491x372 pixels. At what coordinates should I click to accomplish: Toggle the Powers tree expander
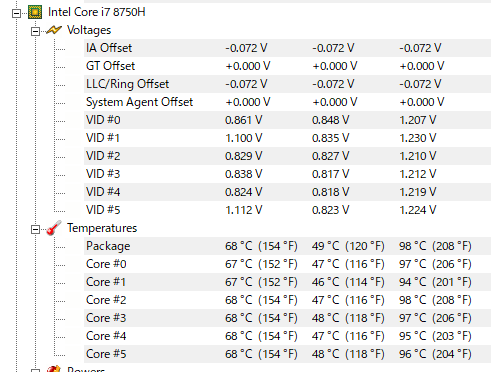pos(35,370)
